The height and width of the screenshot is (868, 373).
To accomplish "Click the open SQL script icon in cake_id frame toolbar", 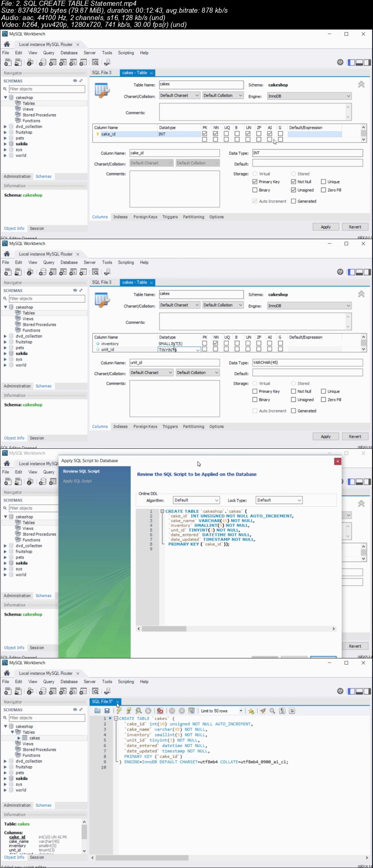I will [x=18, y=62].
